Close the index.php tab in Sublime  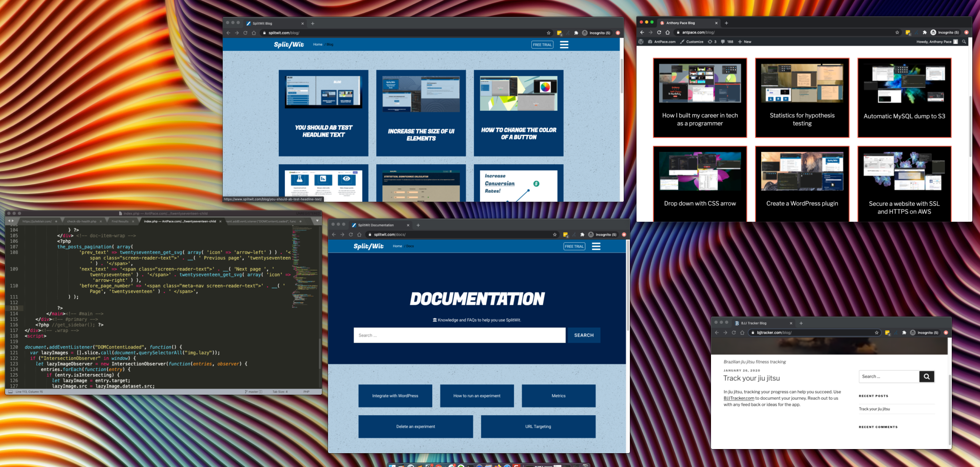tap(220, 221)
